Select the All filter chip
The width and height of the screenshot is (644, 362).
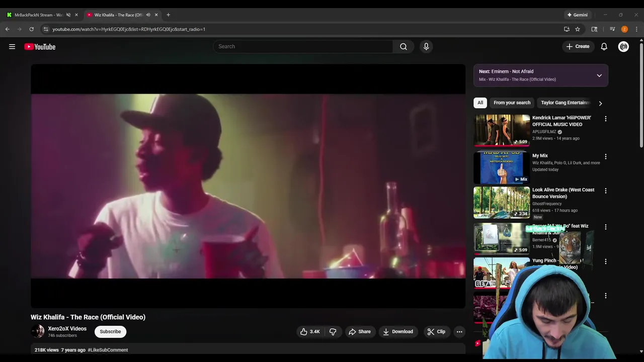point(480,103)
